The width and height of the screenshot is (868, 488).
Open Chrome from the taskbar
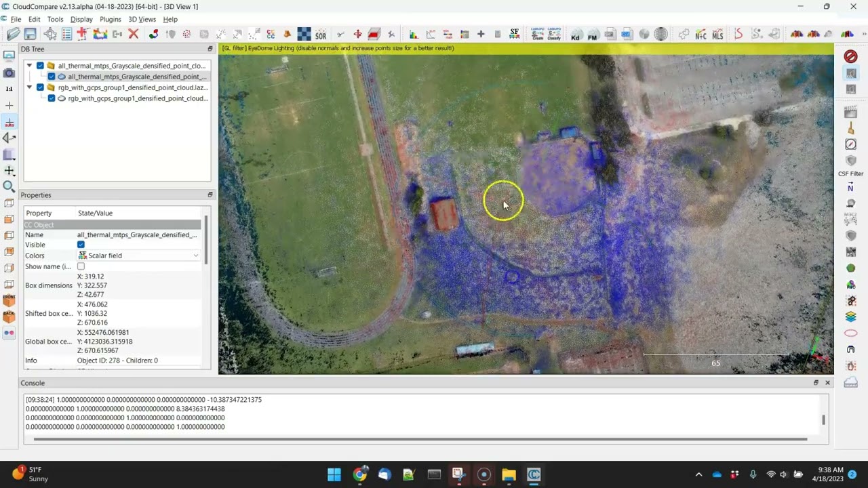[x=359, y=474]
